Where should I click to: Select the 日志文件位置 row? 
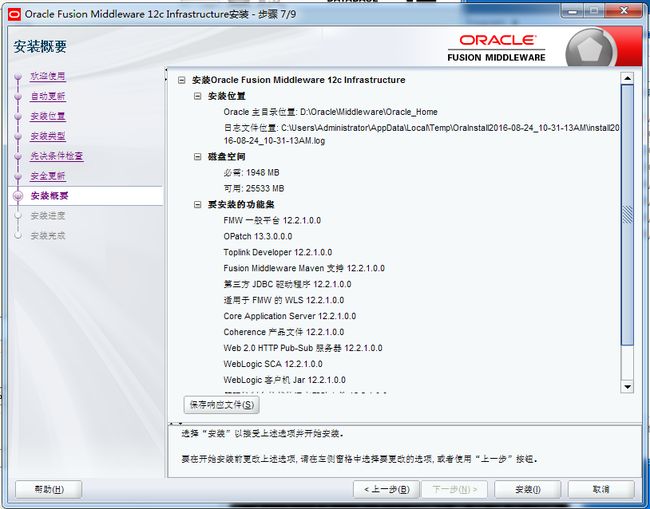pyautogui.click(x=421, y=134)
